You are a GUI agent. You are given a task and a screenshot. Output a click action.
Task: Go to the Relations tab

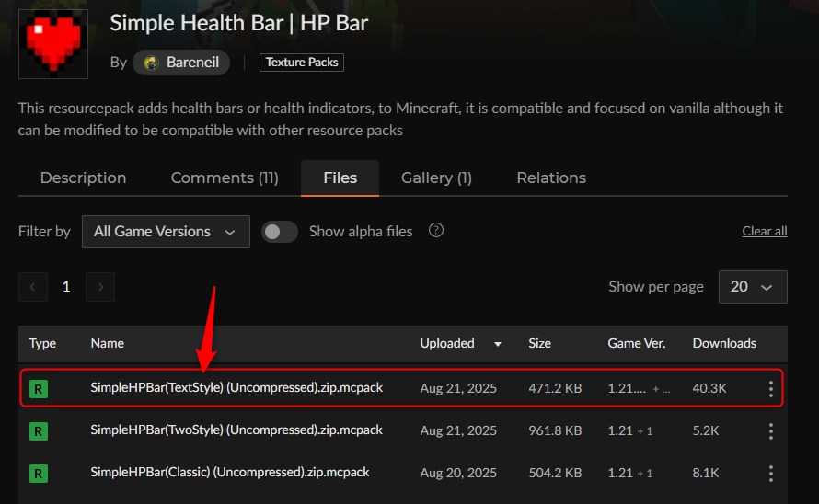(551, 178)
